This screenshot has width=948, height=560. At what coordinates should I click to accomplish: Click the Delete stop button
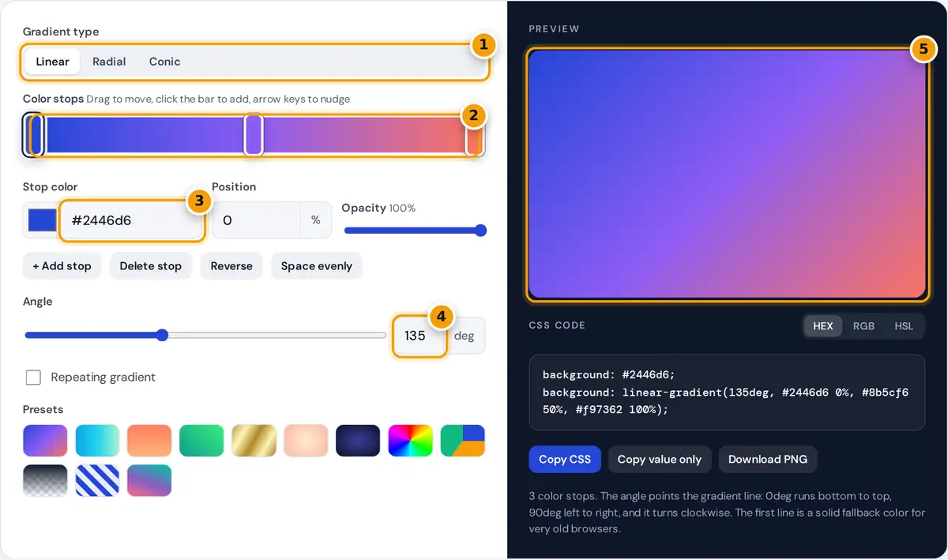point(150,266)
